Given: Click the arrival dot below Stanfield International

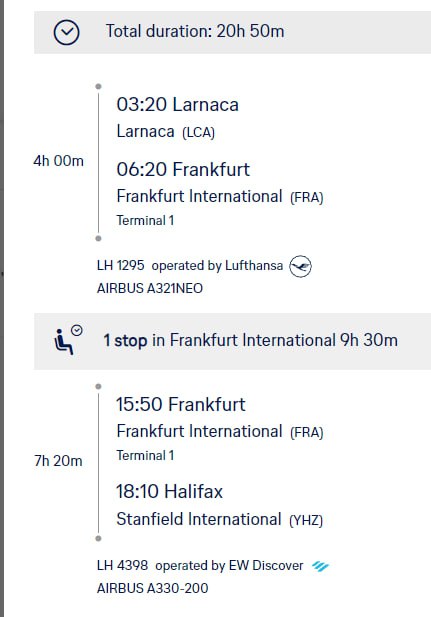Looking at the screenshot, I should click(x=98, y=538).
